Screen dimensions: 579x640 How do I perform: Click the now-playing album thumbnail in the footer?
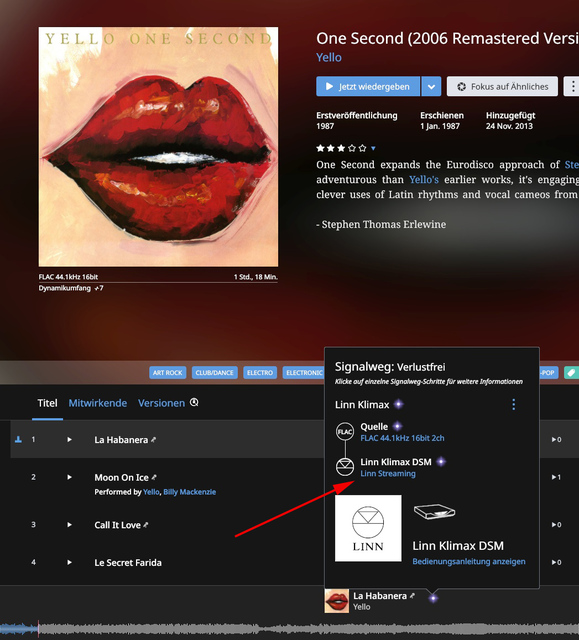pos(337,601)
